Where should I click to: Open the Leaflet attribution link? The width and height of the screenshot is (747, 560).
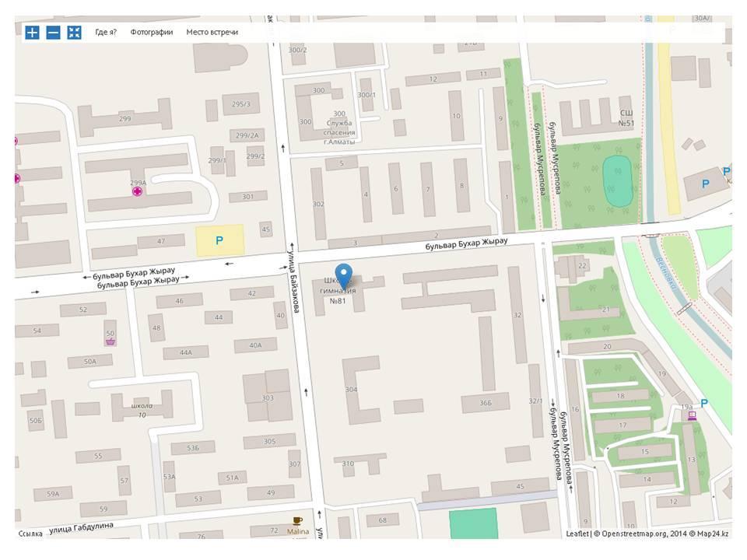pyautogui.click(x=577, y=534)
